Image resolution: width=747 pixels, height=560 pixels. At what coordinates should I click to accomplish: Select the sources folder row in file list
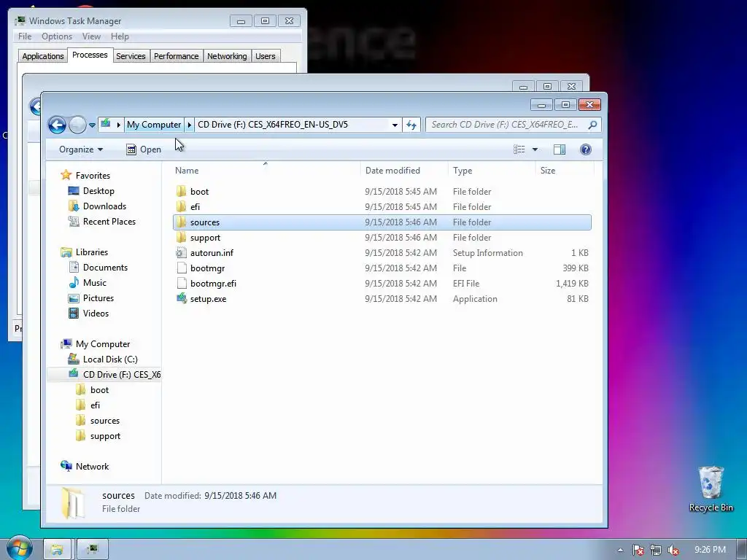[x=382, y=222]
